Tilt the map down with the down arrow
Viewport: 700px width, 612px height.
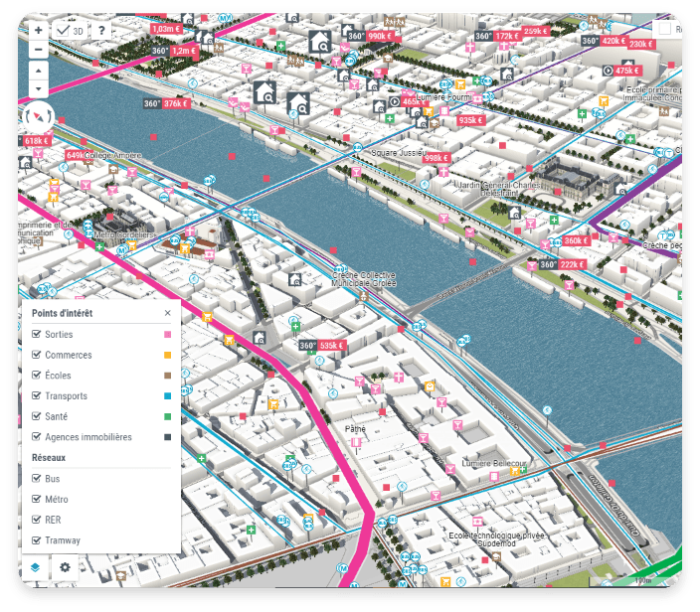38,88
